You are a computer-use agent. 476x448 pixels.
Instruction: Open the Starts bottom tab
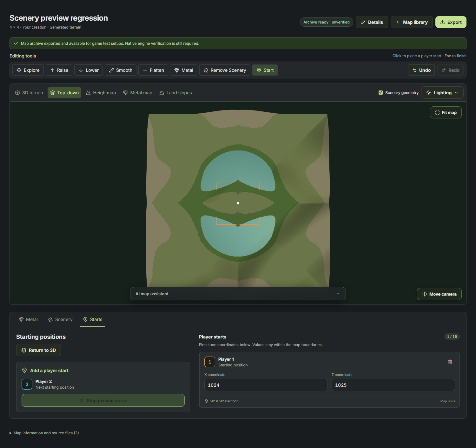[x=93, y=319]
